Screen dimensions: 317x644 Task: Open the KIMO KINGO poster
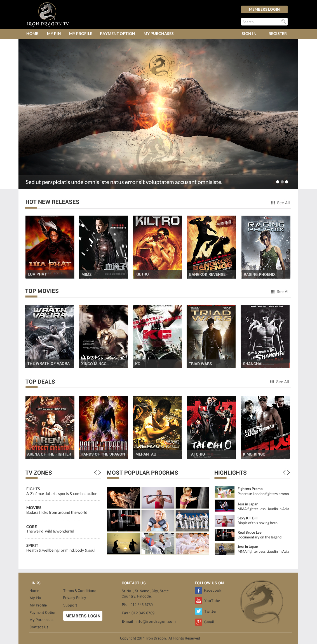point(265,427)
